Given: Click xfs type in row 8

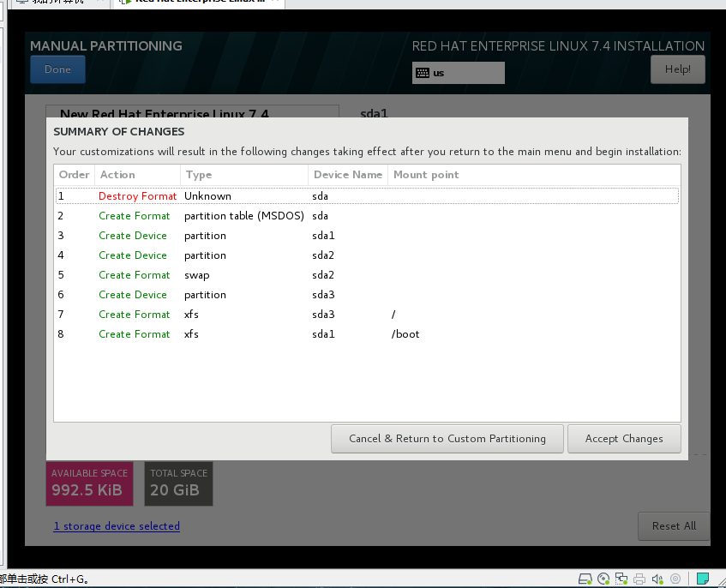Looking at the screenshot, I should tap(191, 334).
